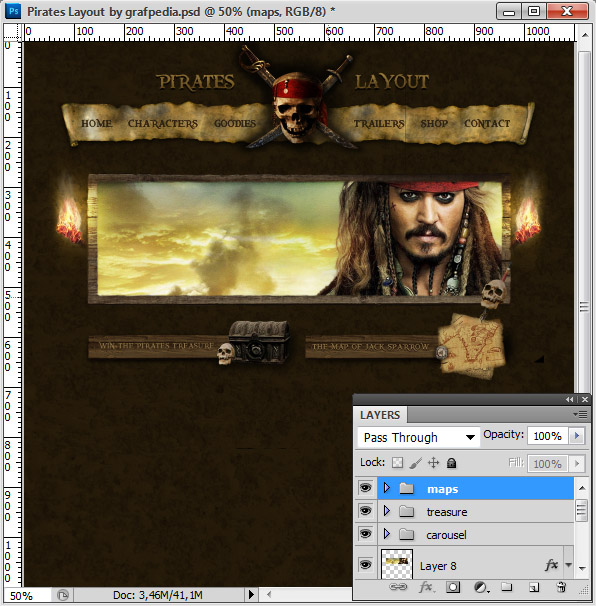596x606 pixels.
Task: Click the fx badge on Layer 8
Action: (552, 565)
